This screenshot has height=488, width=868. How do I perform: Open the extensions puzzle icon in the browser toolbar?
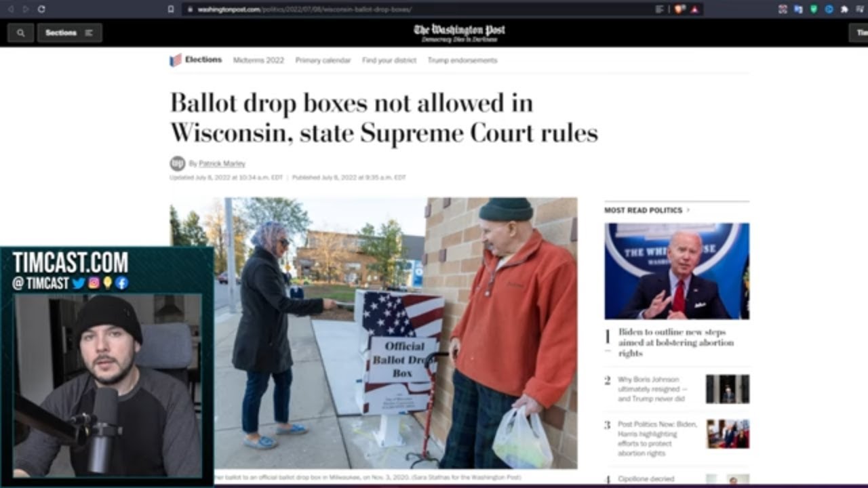[x=844, y=9]
